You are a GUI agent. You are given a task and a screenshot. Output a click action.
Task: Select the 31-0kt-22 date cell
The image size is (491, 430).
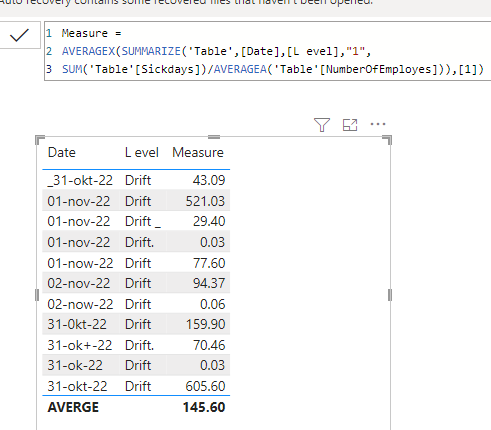click(x=77, y=324)
